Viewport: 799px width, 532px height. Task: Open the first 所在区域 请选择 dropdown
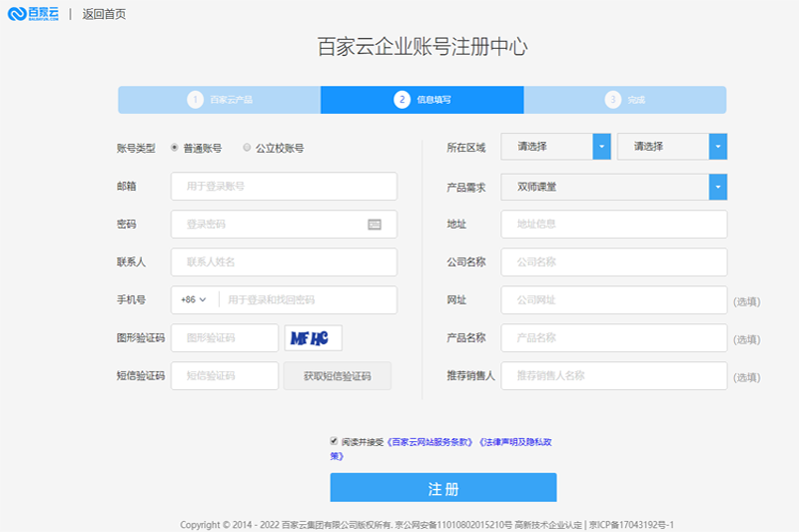click(x=556, y=147)
